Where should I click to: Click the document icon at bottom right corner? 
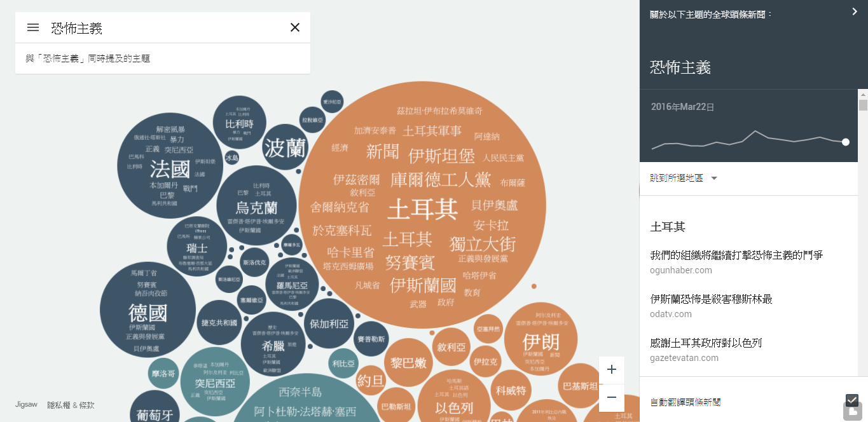click(852, 412)
